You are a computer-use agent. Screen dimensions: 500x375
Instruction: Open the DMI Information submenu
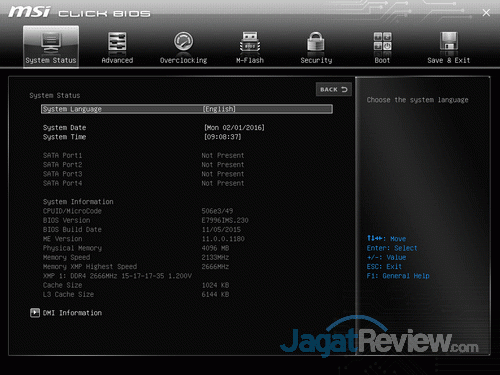click(72, 313)
